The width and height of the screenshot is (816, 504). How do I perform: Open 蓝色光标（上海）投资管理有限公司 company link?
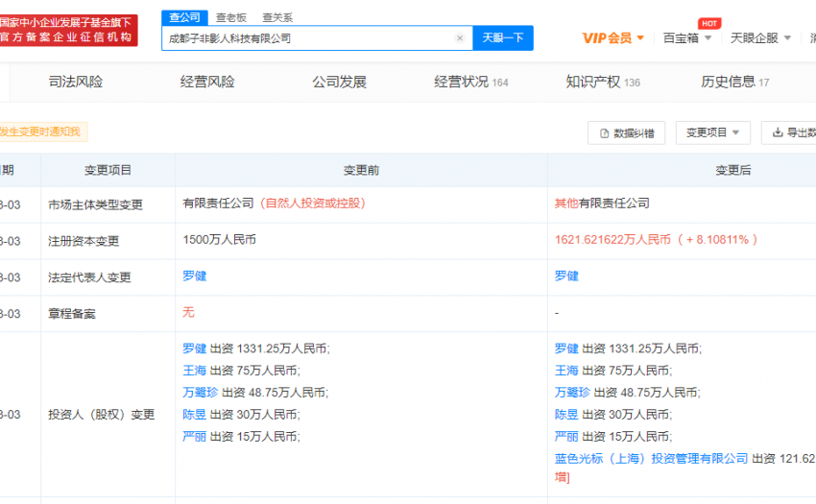(651, 458)
